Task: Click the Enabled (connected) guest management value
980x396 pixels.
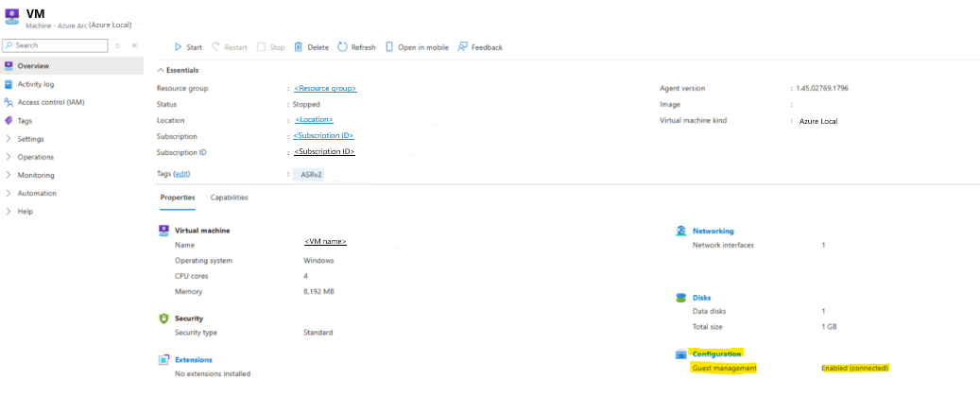Action: tap(855, 369)
